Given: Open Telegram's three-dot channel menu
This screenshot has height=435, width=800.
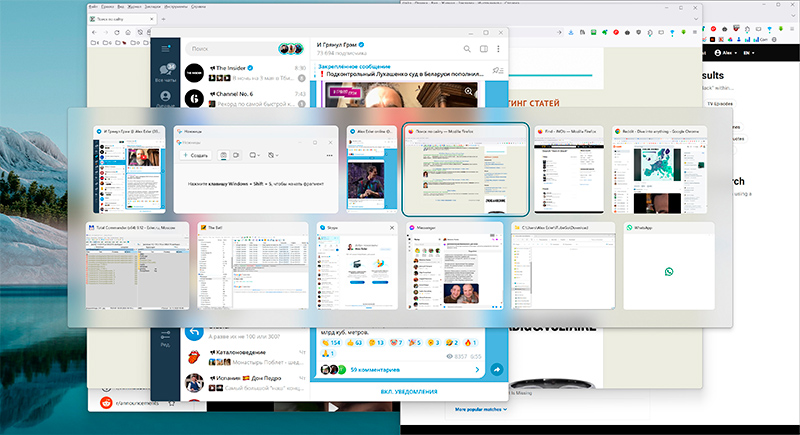Looking at the screenshot, I should click(500, 48).
